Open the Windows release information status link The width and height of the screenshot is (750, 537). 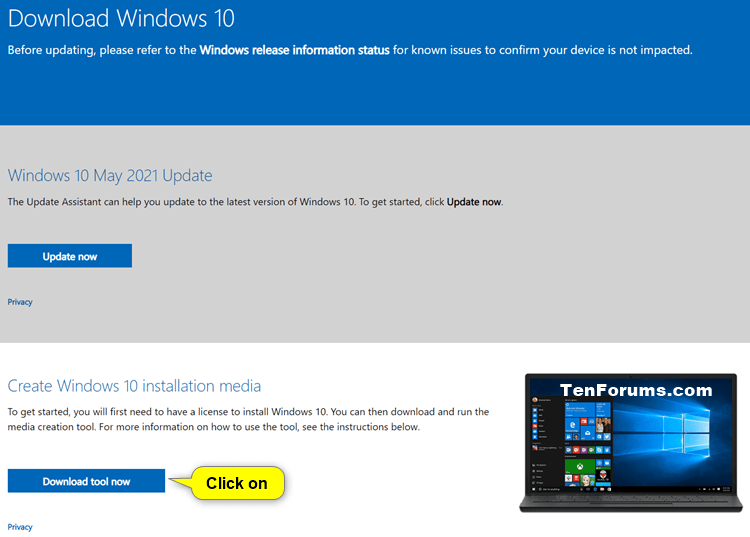(x=295, y=50)
